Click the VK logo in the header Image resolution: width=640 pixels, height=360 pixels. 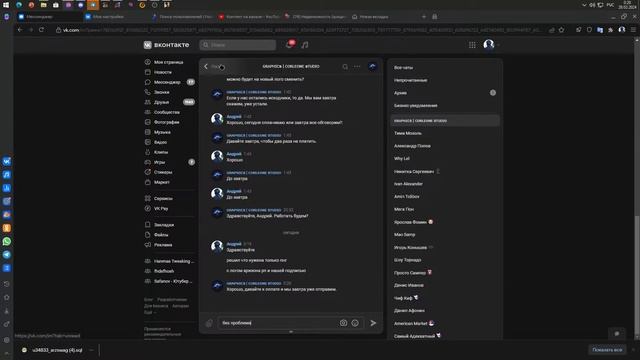point(166,45)
